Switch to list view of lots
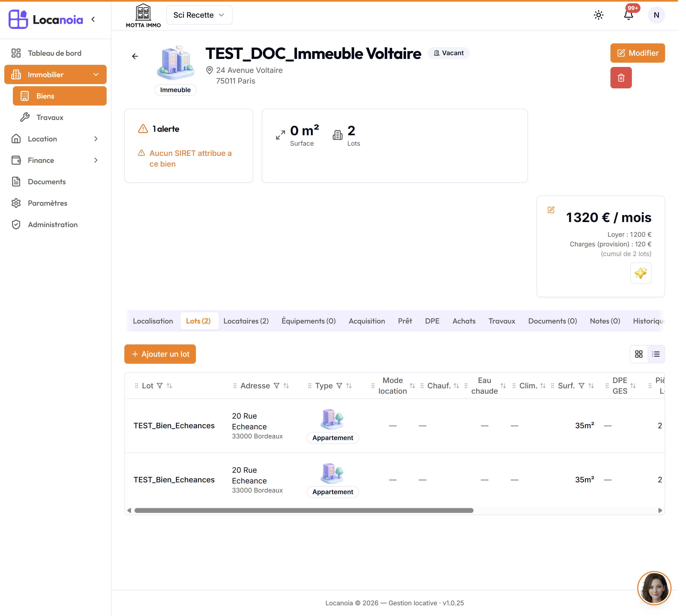 [x=656, y=354]
